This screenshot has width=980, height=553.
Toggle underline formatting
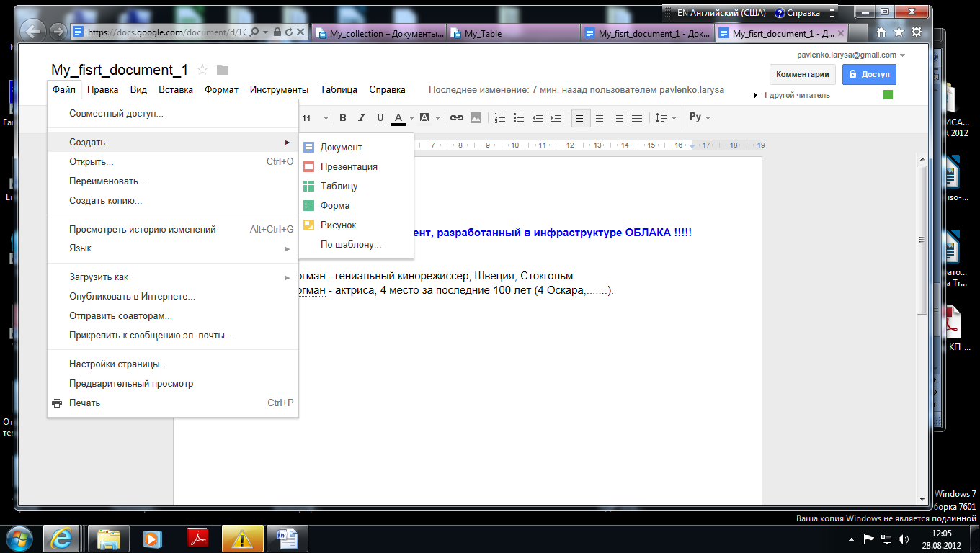pos(380,117)
